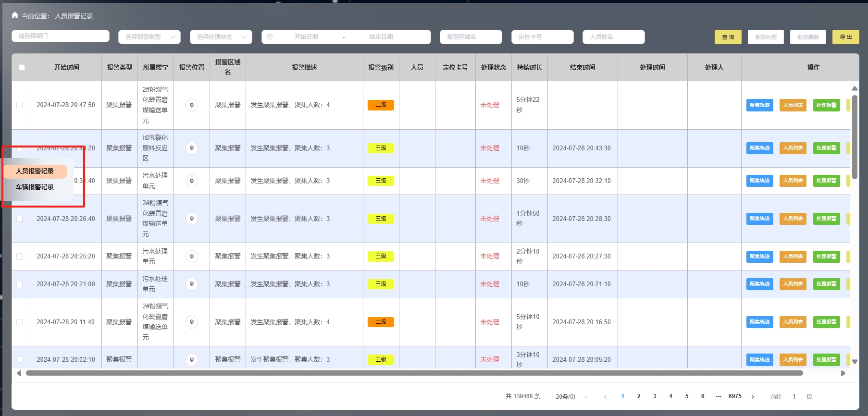Viewport: 868px width, 416px height.
Task: Check the row for 2024-07-28 20:47:50
Action: click(x=20, y=105)
